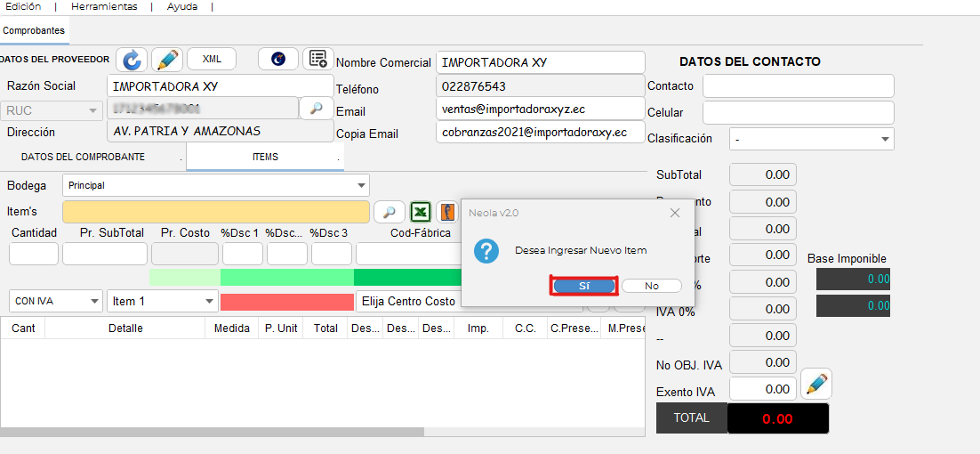Close the Neola v2.0 dialog with X
Image resolution: width=980 pixels, height=454 pixels.
tap(674, 213)
